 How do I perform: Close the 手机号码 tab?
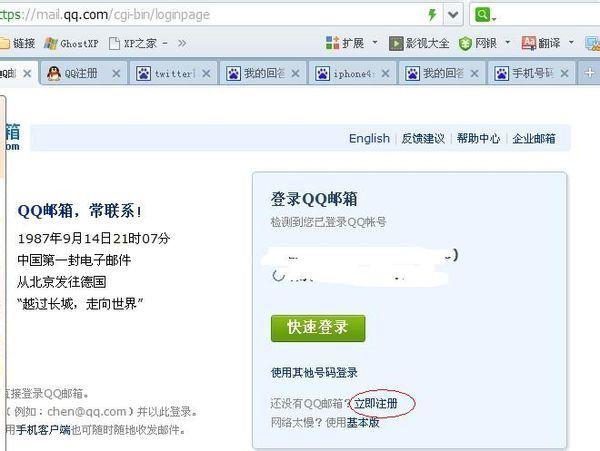(x=564, y=73)
